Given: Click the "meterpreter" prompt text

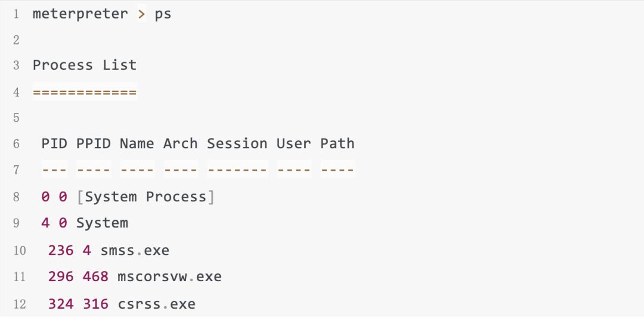Looking at the screenshot, I should point(80,14).
